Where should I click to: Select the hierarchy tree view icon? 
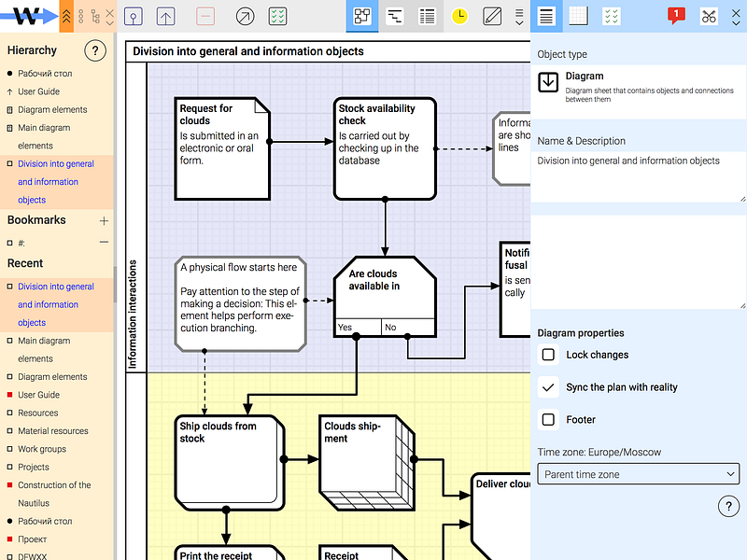95,16
